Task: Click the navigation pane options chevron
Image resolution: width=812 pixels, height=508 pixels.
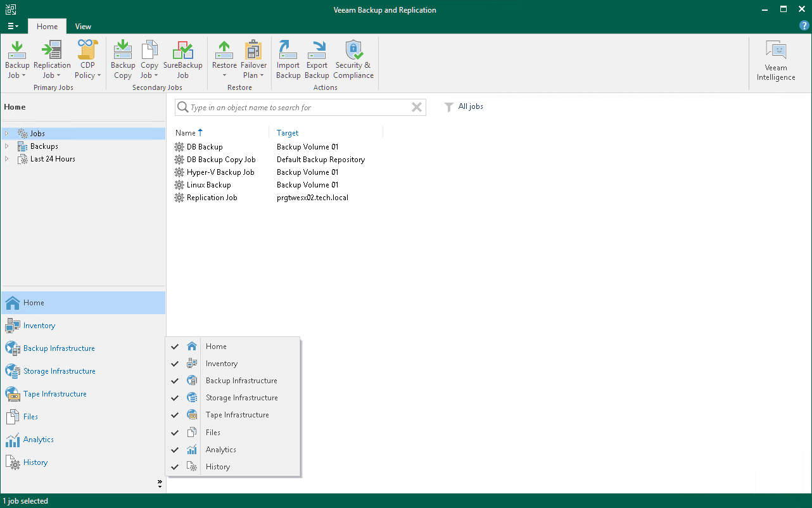Action: coord(160,484)
